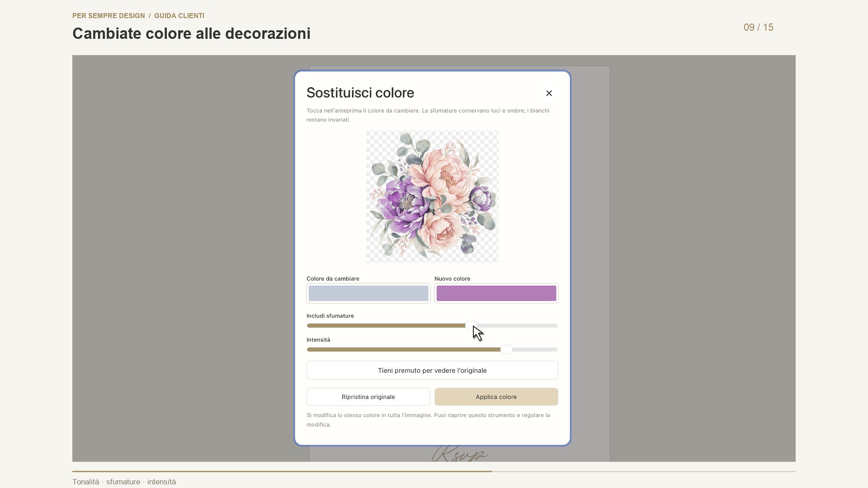
Task: Click the GUIDA CLIENTI breadcrumb
Action: pos(179,16)
